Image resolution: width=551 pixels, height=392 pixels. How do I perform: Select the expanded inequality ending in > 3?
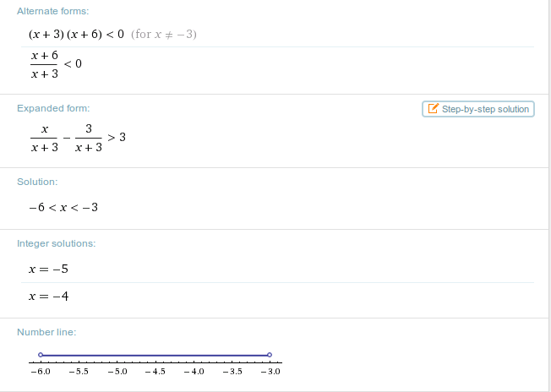coord(77,138)
